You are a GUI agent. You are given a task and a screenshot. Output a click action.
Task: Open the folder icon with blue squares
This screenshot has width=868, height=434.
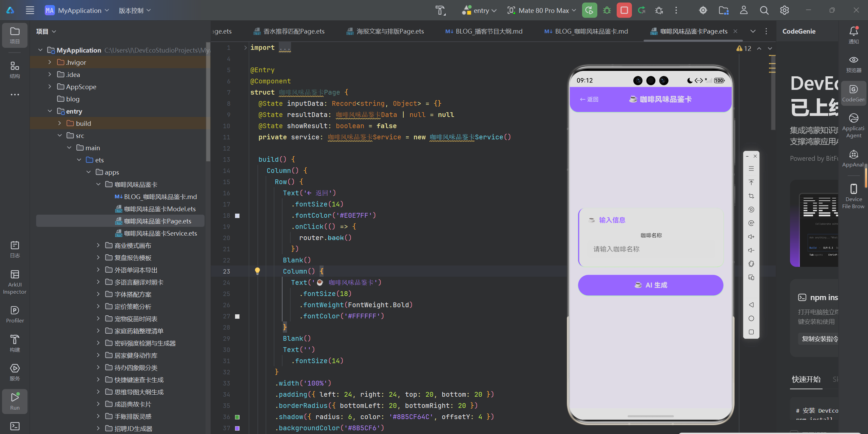pyautogui.click(x=724, y=11)
